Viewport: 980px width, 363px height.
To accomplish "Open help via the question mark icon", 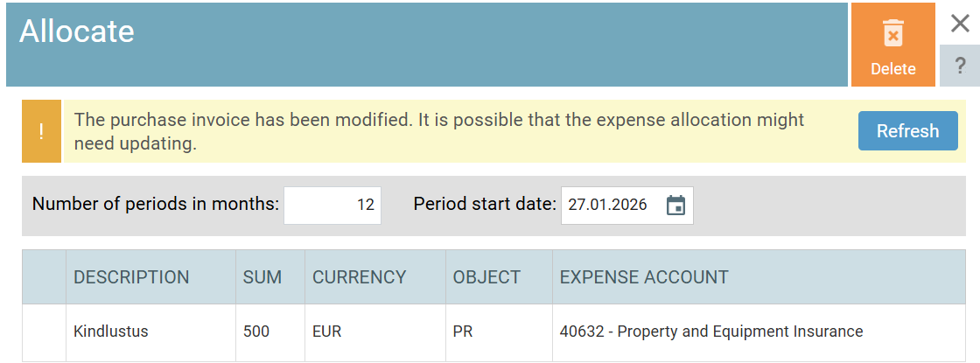I will [960, 66].
